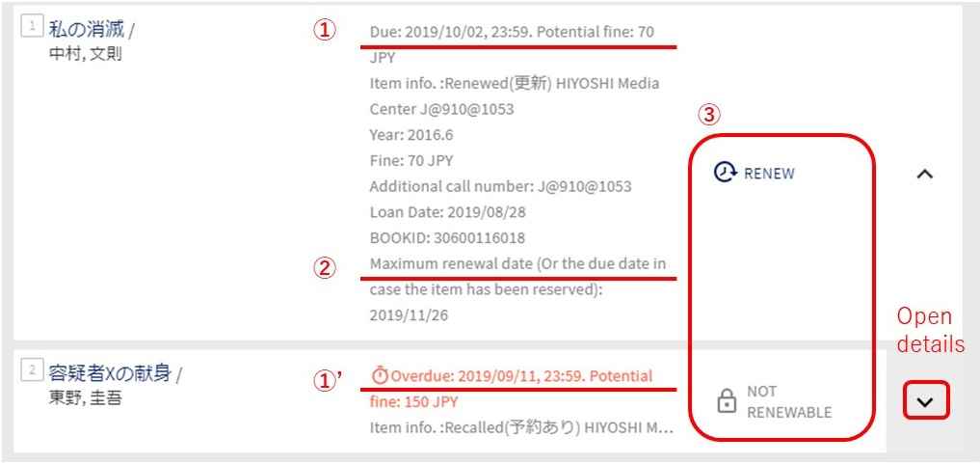Image resolution: width=980 pixels, height=464 pixels.
Task: Click the Maximum renewal date text
Action: pos(517,277)
